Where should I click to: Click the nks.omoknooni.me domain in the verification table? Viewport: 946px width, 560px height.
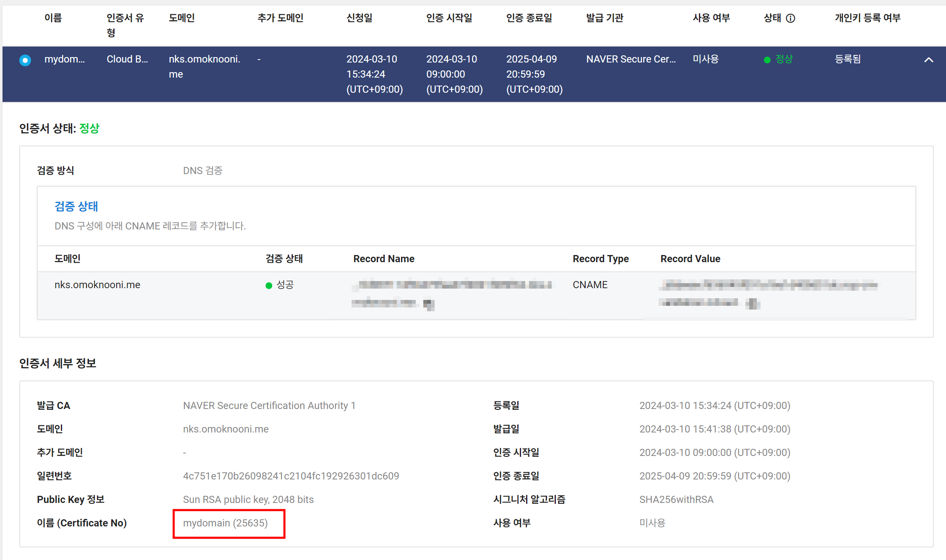pos(97,285)
